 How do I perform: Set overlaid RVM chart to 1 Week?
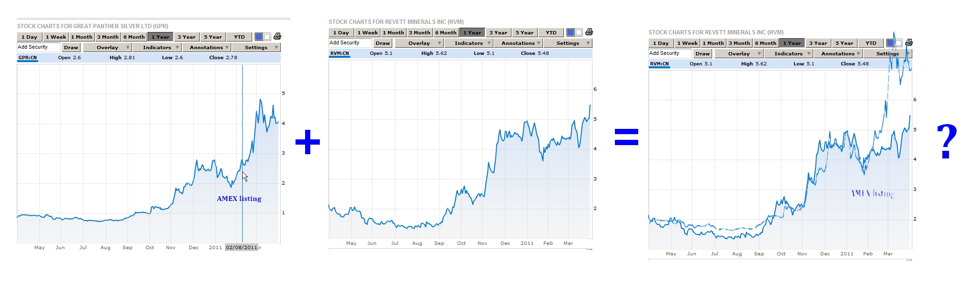pyautogui.click(x=687, y=43)
